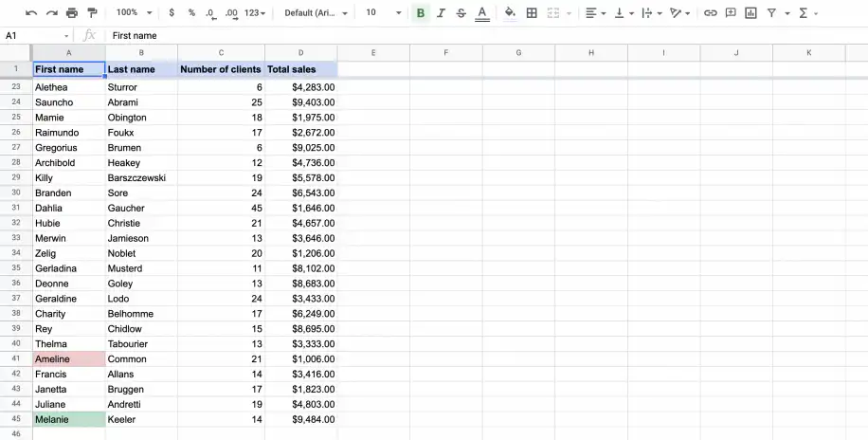Select the cell with 45 clients
This screenshot has width=868, height=440.
221,208
